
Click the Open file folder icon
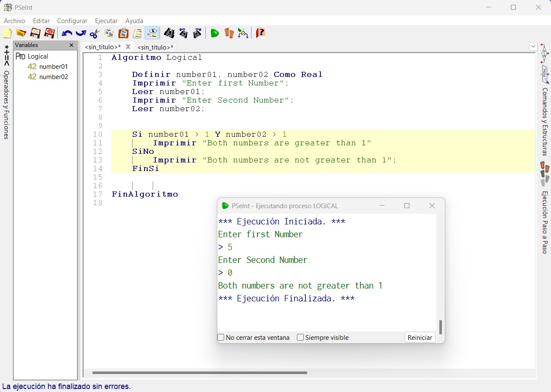click(21, 33)
